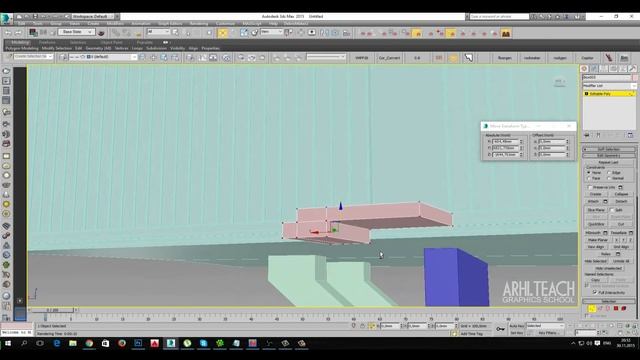Click the yellow binoculars icon in toolbar
640x360 pixels.
506,33
